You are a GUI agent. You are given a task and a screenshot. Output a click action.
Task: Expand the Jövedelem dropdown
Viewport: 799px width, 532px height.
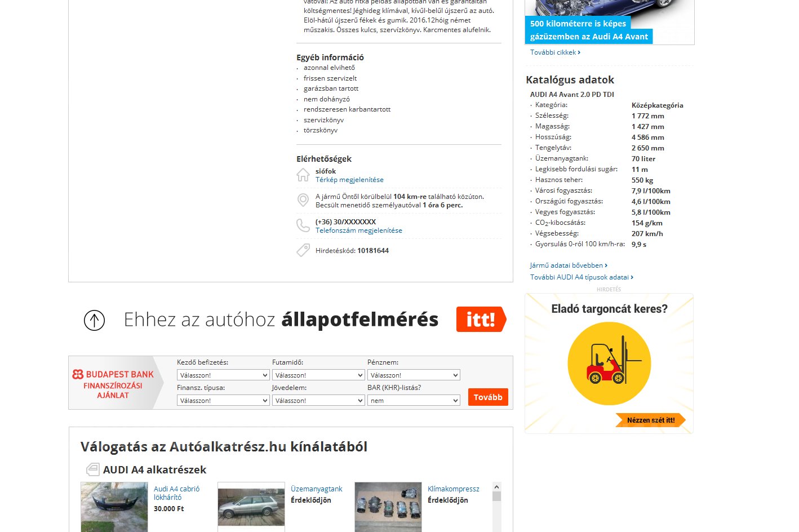318,400
